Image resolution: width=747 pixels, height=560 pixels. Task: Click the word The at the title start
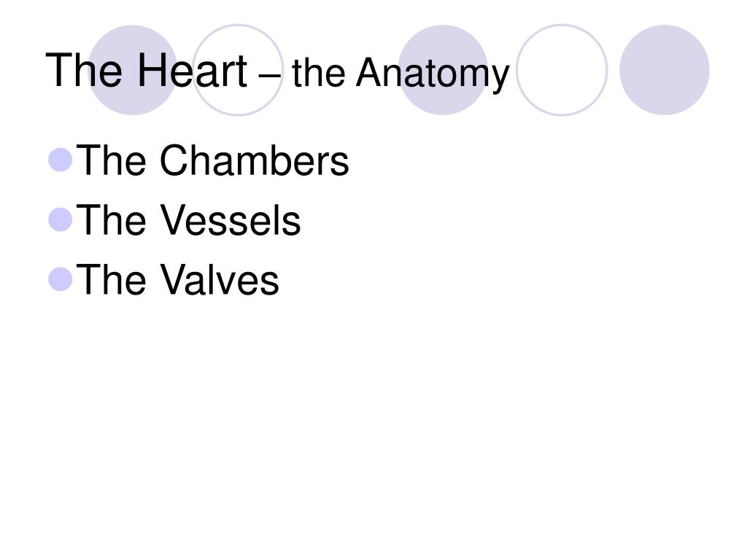(x=84, y=71)
